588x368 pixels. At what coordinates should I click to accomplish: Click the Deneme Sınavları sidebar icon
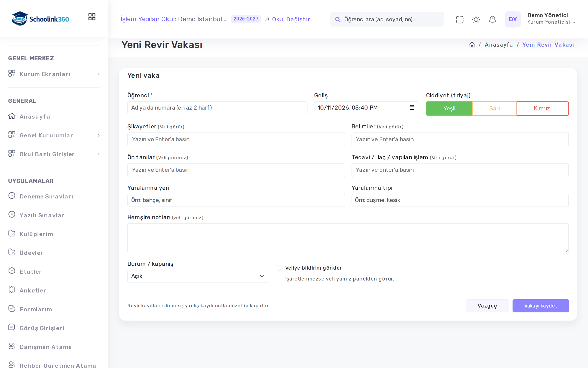click(12, 196)
